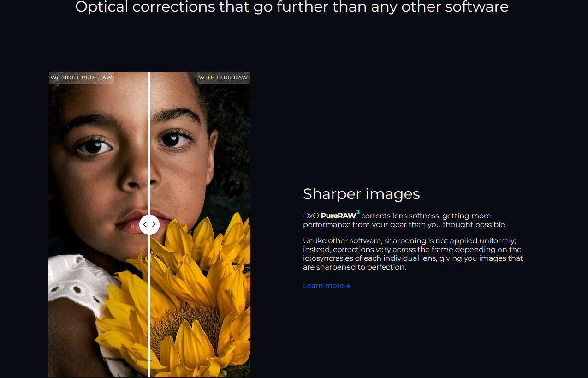Click the DxO text before PureRAW
The height and width of the screenshot is (378, 588).
pos(311,216)
